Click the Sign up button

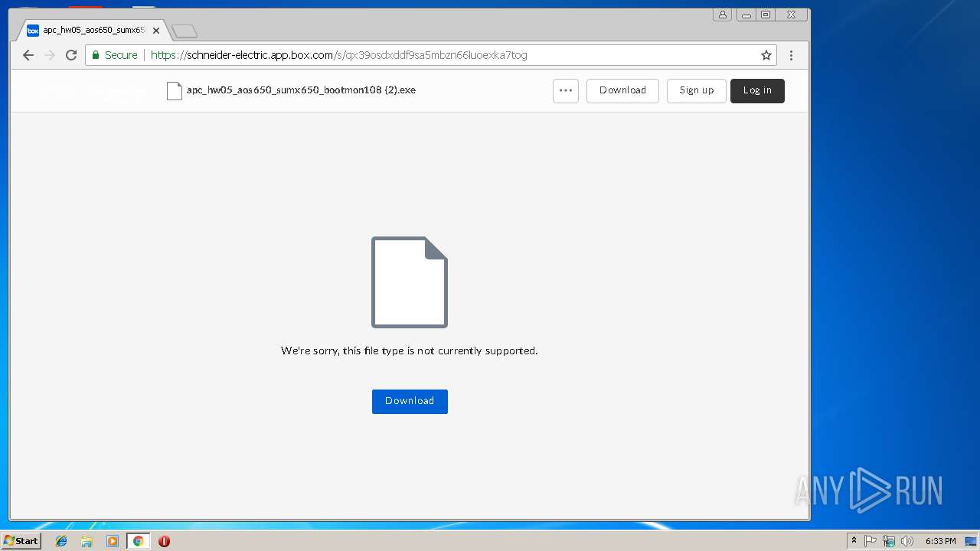coord(697,90)
